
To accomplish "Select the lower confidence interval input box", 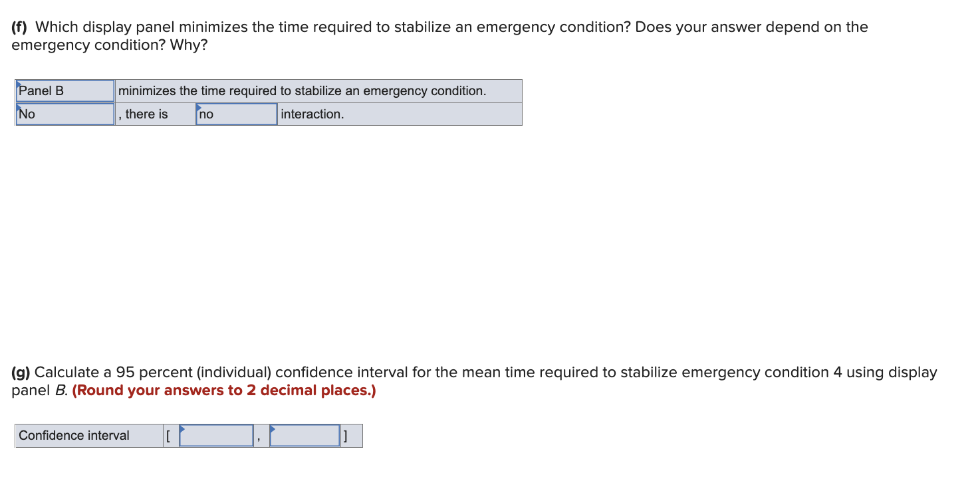I will point(216,435).
